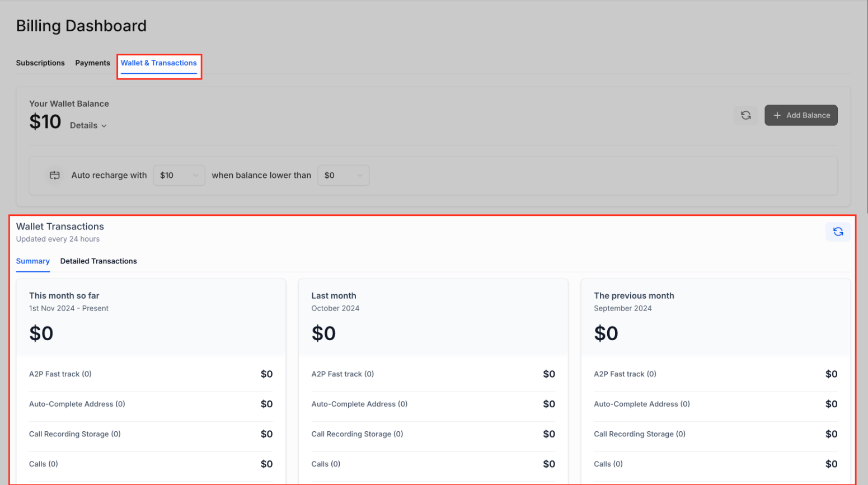Click Auto-Complete Address row under October 2024
Image resolution: width=868 pixels, height=485 pixels.
[x=359, y=404]
